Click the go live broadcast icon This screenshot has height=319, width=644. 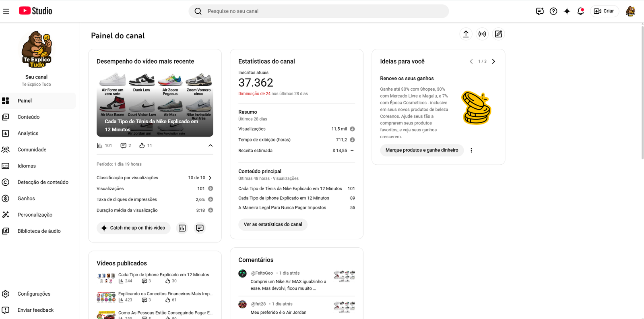point(482,34)
